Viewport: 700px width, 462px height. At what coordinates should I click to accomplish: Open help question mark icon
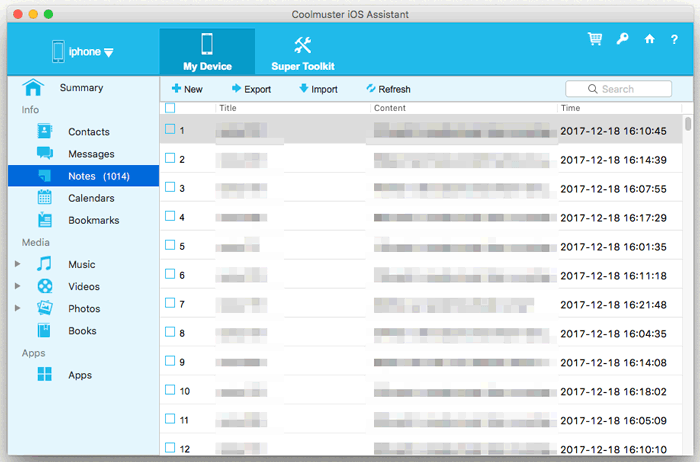tap(674, 39)
